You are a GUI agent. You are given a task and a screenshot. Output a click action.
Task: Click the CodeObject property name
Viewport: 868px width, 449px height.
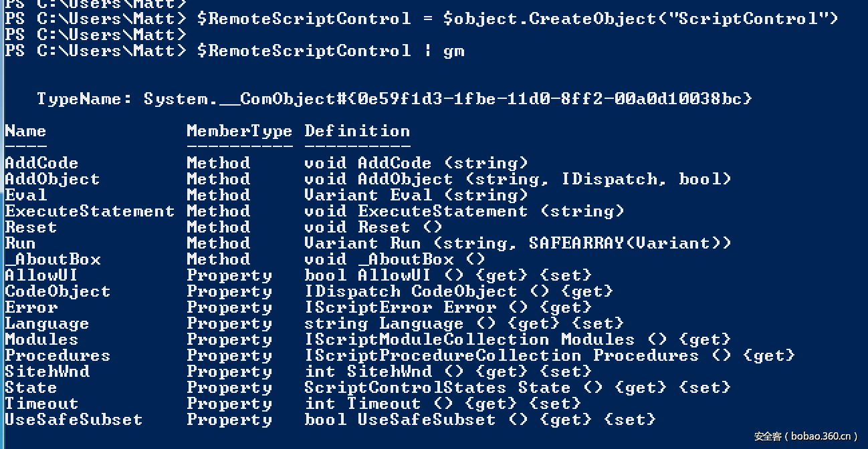pos(58,291)
